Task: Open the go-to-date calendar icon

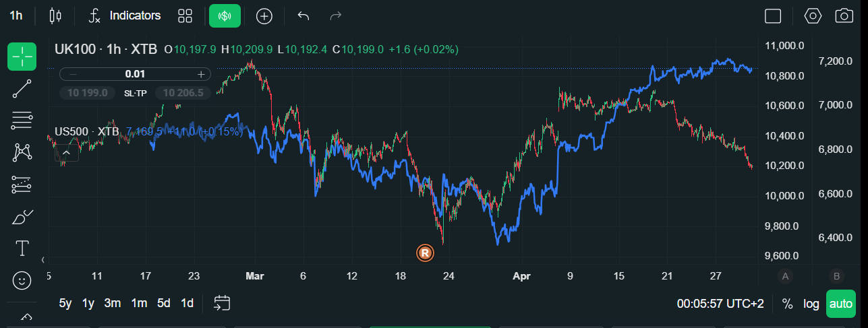Action: pos(223,303)
